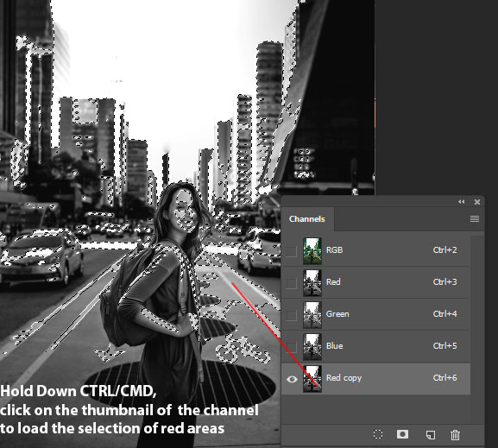Delete current channel with the trash icon
This screenshot has width=498, height=448.
tap(455, 434)
